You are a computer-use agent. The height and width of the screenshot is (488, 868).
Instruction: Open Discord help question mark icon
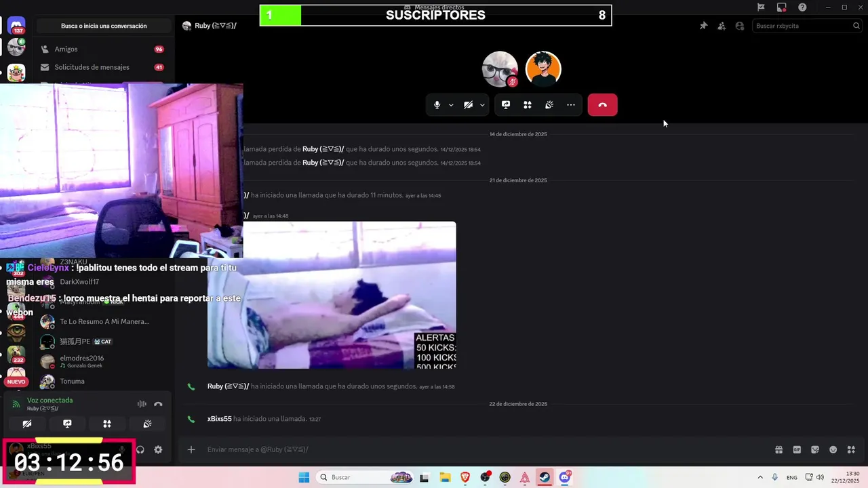(x=802, y=7)
